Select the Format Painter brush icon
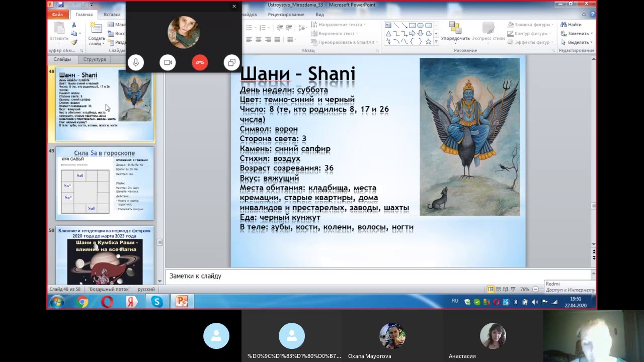 74,43
